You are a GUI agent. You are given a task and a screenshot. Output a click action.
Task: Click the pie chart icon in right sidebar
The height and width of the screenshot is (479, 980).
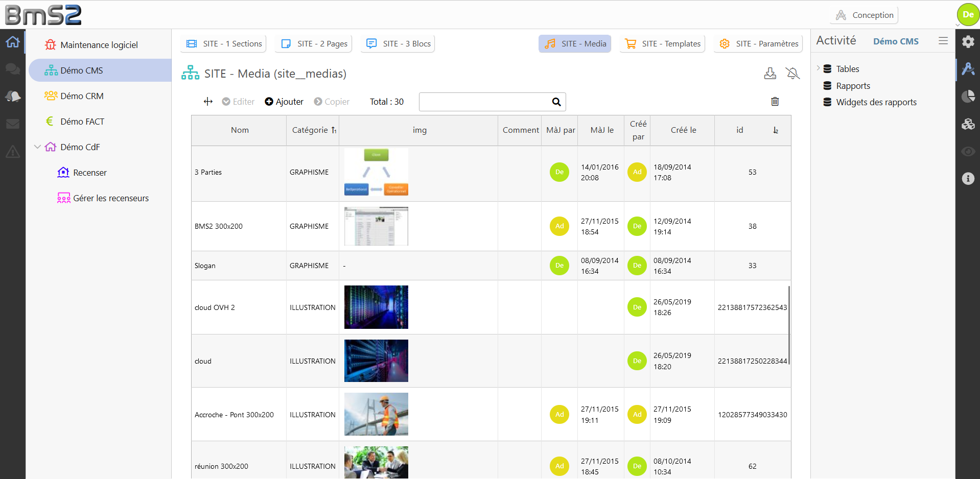[968, 97]
